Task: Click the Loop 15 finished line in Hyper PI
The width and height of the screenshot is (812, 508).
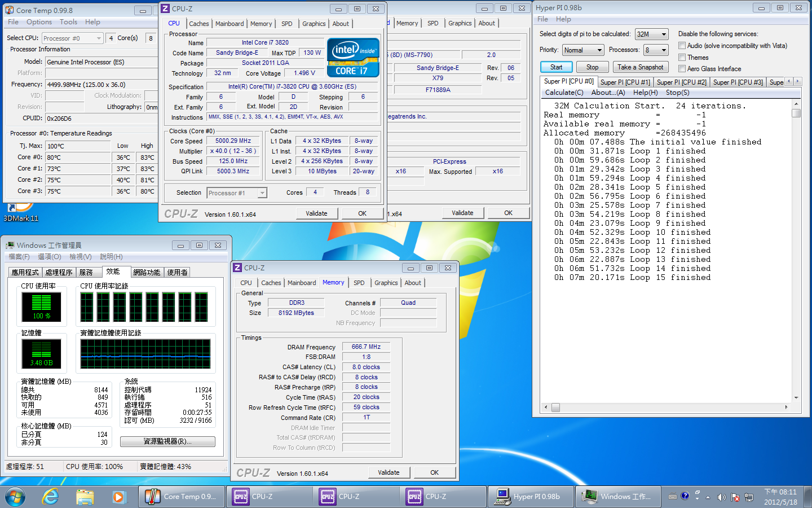Action: 632,278
